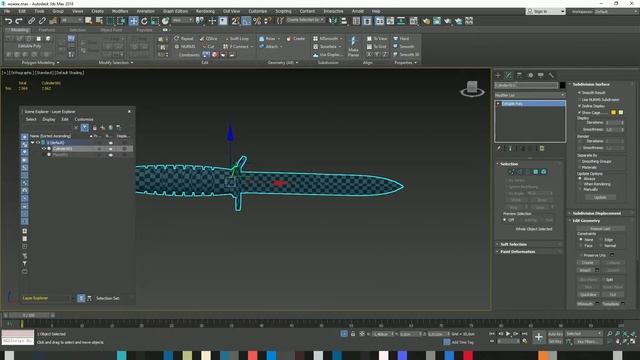Toggle the Angle Snap icon

click(x=246, y=21)
